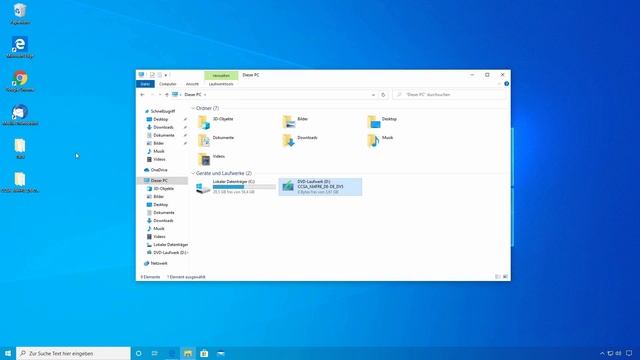Click the properties quick access toolbar button
640x360 pixels.
[x=152, y=75]
